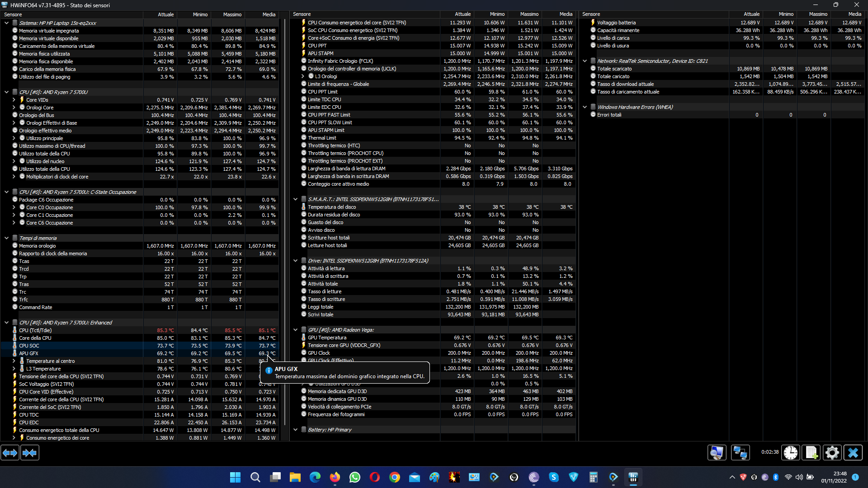Viewport: 868px width, 488px height.
Task: Expand the Core VIDs row
Action: coord(14,100)
